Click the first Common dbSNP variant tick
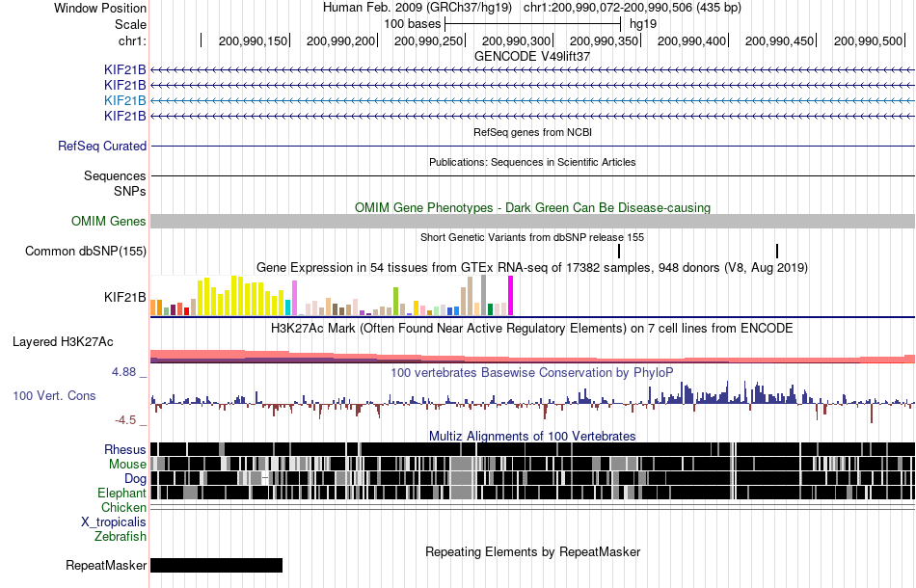 (619, 251)
